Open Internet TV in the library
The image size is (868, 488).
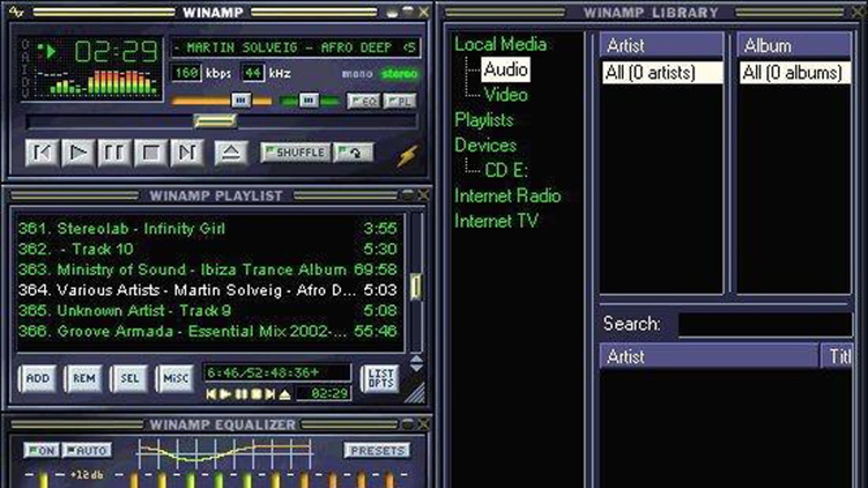(496, 221)
